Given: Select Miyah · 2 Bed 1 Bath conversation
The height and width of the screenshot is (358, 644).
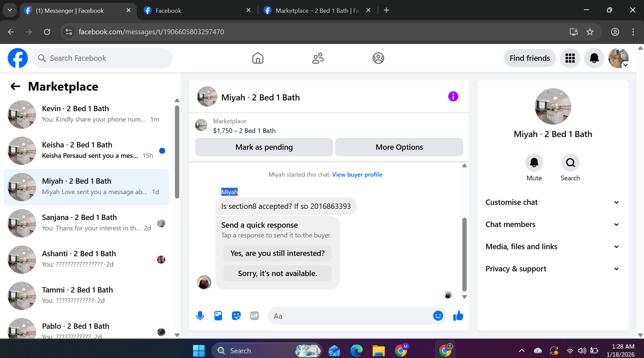Looking at the screenshot, I should pyautogui.click(x=87, y=187).
